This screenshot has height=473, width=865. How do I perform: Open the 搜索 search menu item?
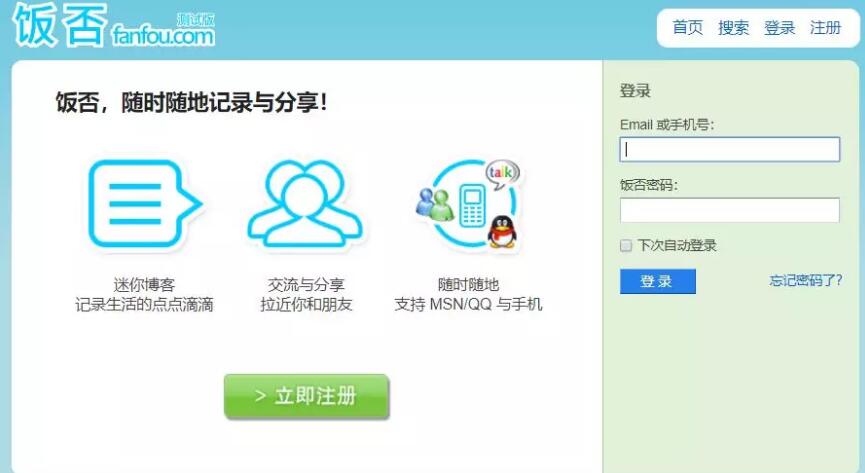point(733,27)
